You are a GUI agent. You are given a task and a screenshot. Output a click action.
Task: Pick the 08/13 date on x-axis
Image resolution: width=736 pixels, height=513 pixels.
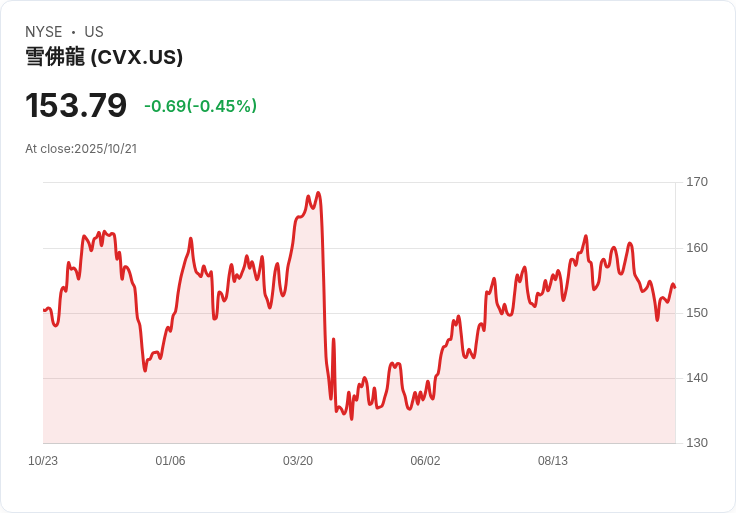tap(553, 461)
